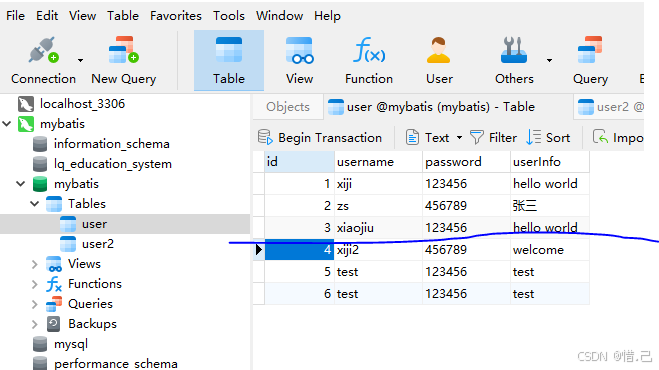
Task: Click the Filter button
Action: click(x=493, y=137)
